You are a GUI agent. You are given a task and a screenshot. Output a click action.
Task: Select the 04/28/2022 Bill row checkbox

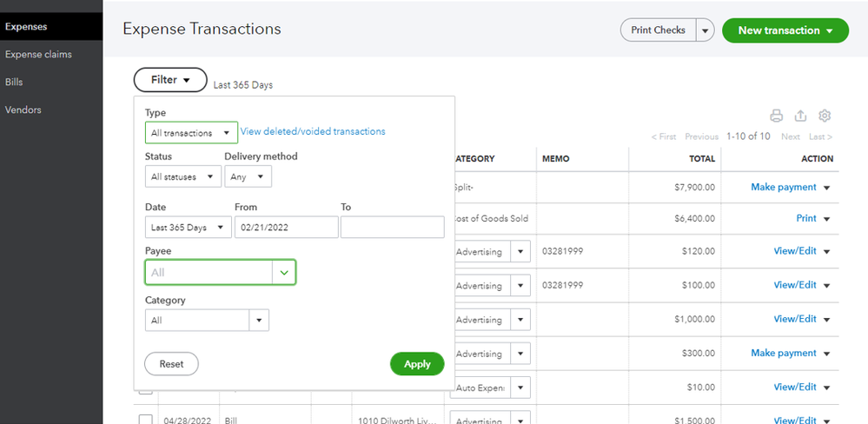pyautogui.click(x=145, y=421)
